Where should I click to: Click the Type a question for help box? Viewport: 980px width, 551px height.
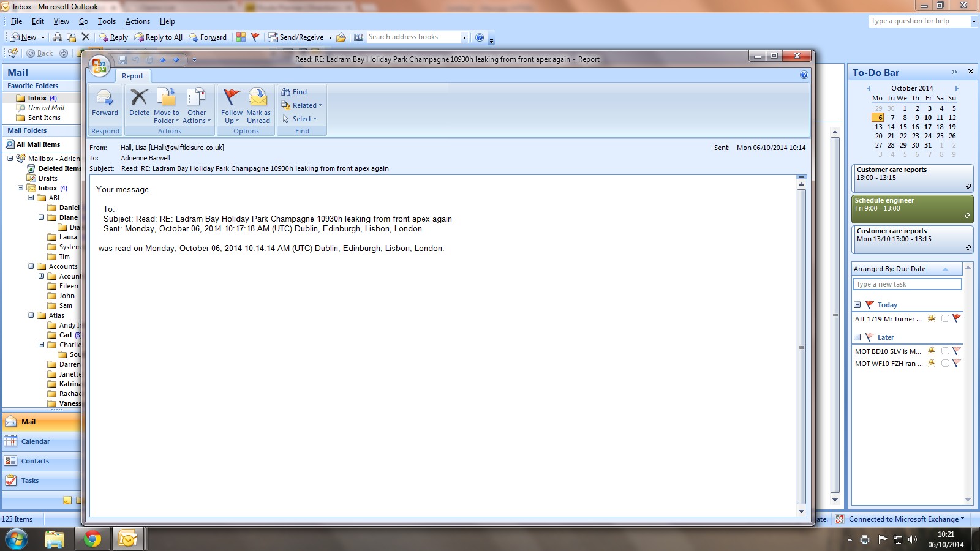pyautogui.click(x=919, y=21)
